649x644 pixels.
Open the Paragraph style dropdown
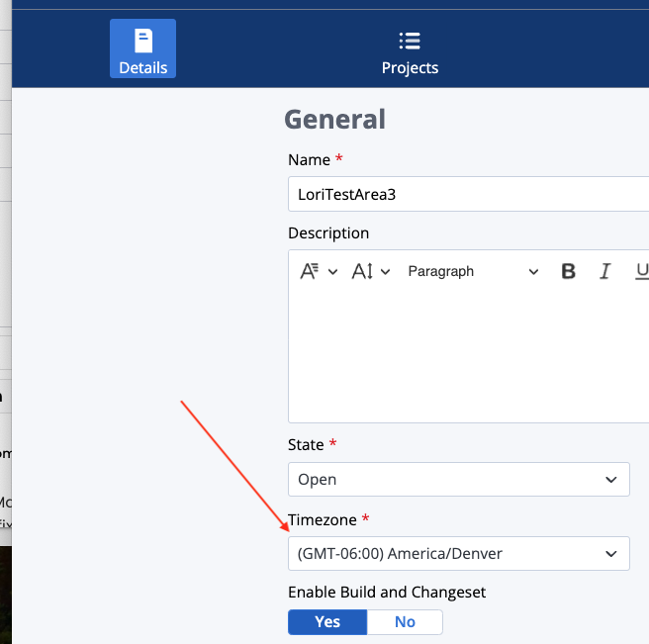pos(473,271)
